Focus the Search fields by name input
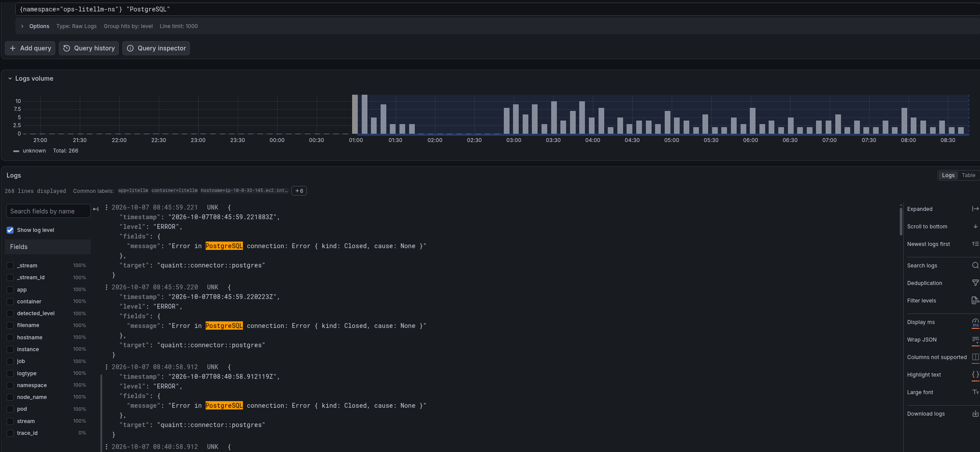Screen dimensions: 980x452 [x=48, y=211]
